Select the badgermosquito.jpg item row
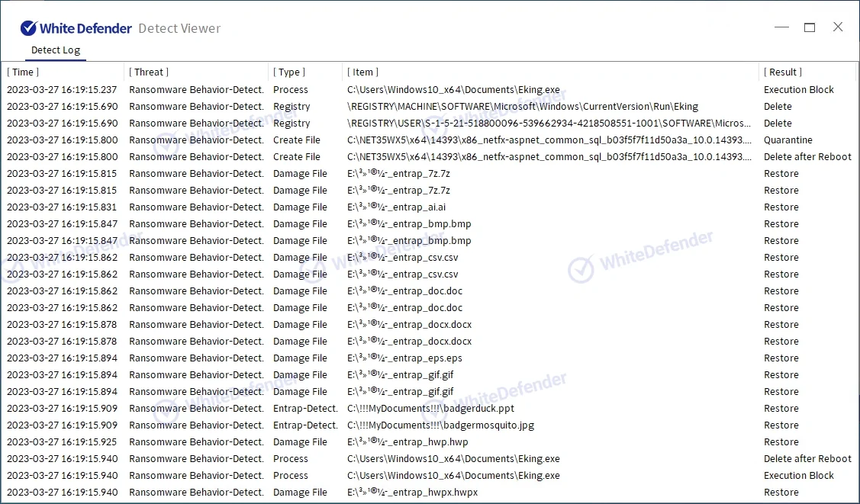Viewport: 860px width, 504px height. 440,425
